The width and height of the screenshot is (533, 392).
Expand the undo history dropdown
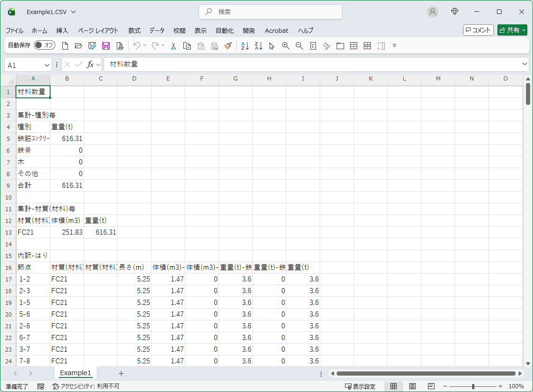(145, 45)
